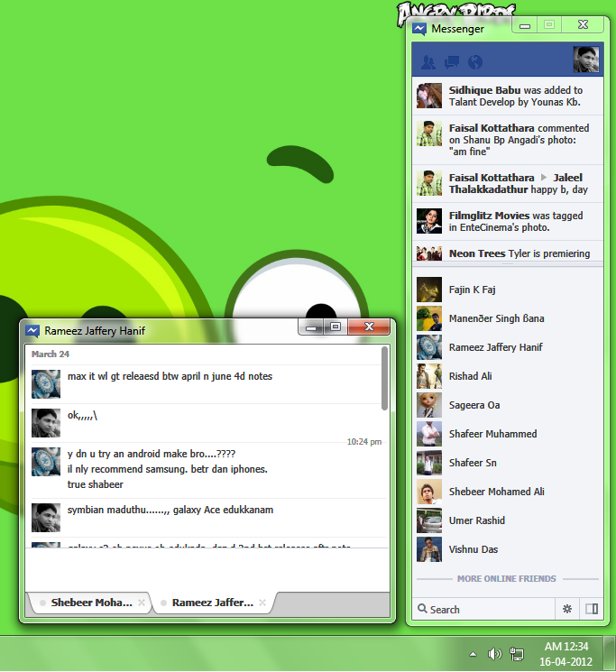
Task: Click the '10:24 pm' timestamp
Action: [364, 442]
